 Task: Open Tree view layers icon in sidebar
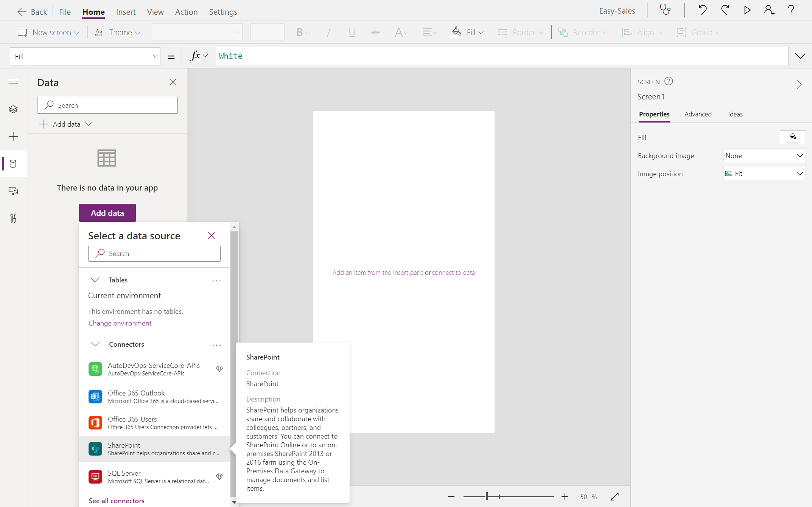13,109
